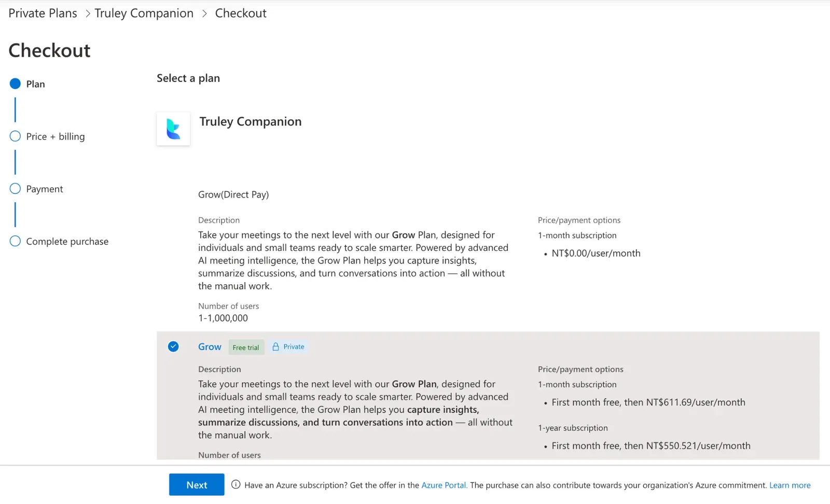Click the Truley Companion product title
The width and height of the screenshot is (830, 504).
[251, 121]
